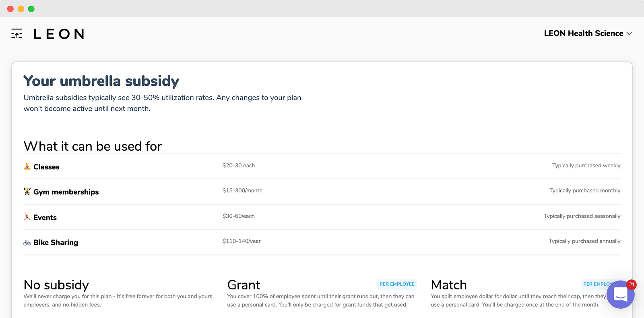This screenshot has width=644, height=318.
Task: Click the Grant PER EMPLOYEE badge
Action: click(397, 284)
